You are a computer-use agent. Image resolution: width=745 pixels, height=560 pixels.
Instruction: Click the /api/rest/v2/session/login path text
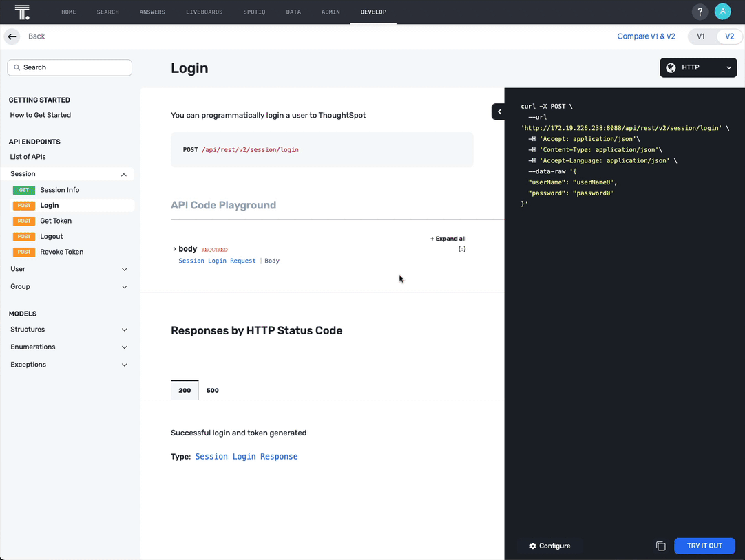[x=250, y=150]
